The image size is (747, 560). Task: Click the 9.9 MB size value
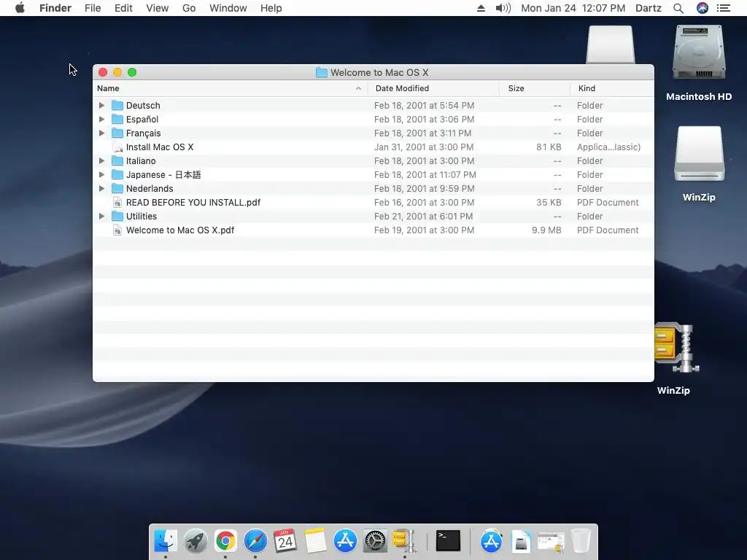(546, 230)
